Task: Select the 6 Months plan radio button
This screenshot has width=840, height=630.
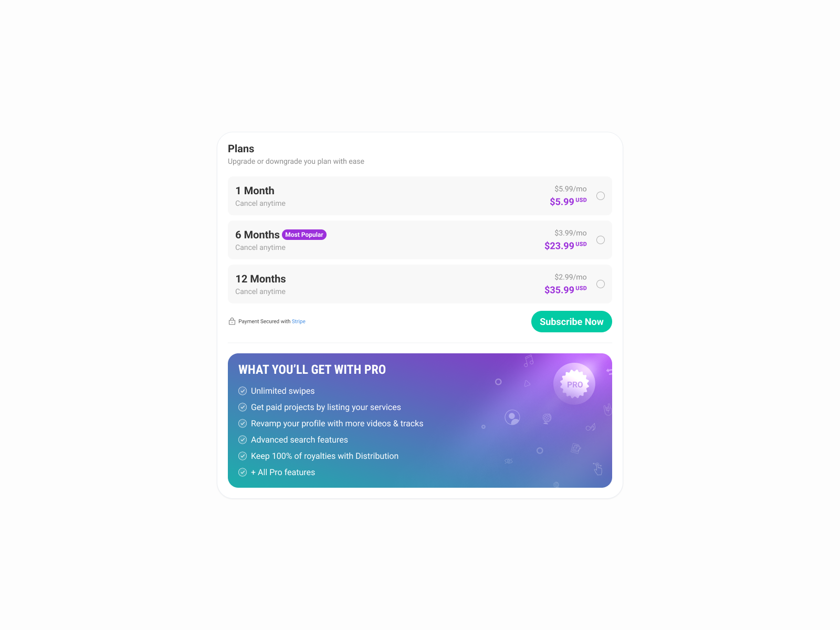Action: (x=601, y=240)
